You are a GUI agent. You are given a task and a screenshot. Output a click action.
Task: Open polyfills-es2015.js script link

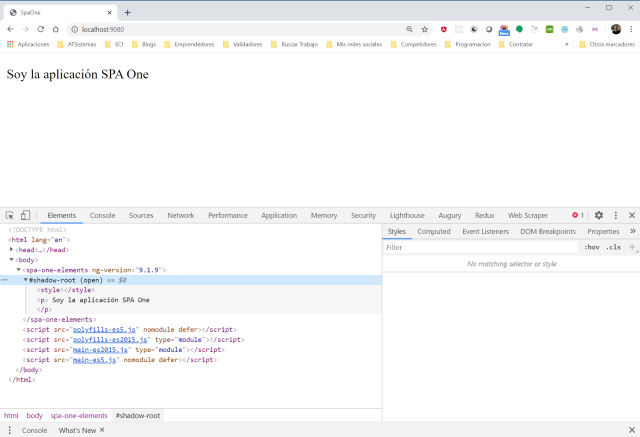[x=110, y=339]
